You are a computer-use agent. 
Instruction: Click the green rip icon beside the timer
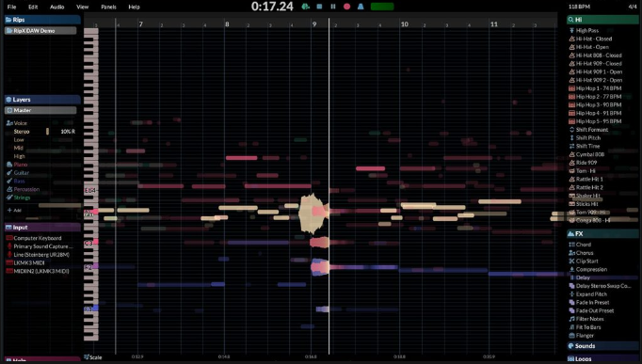305,7
